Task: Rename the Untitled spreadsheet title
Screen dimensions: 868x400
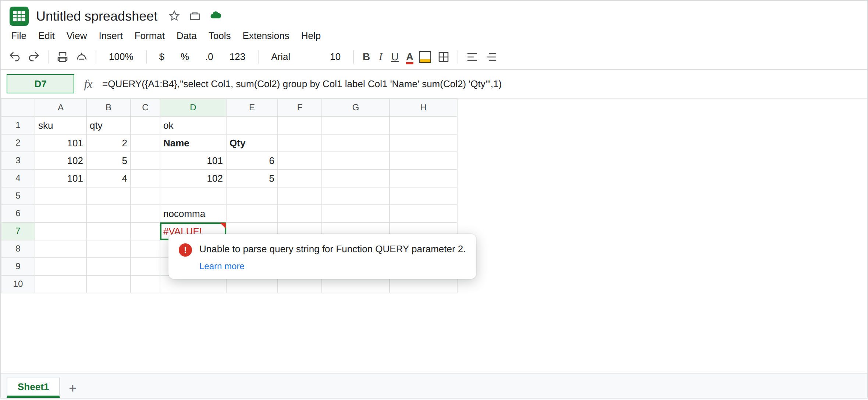Action: 97,16
